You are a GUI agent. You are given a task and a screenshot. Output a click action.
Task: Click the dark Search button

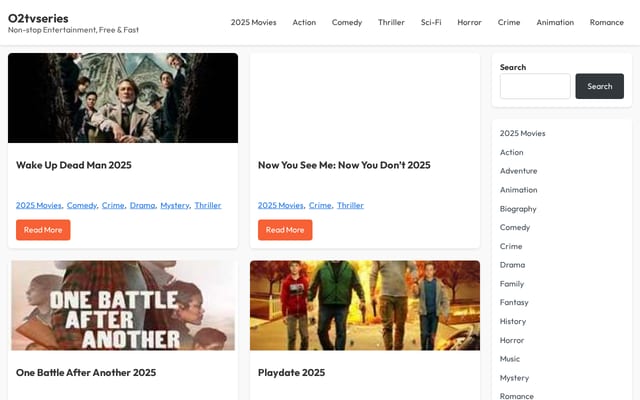[x=600, y=86]
